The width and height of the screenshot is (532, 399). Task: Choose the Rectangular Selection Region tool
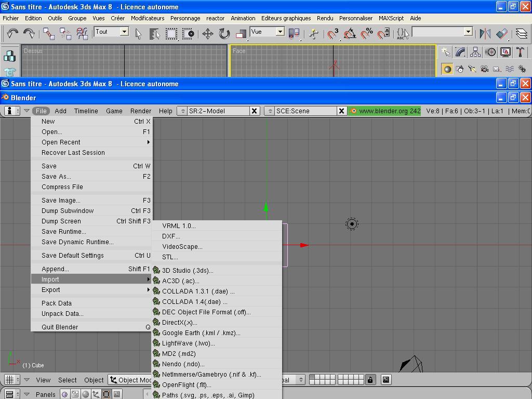(x=171, y=34)
